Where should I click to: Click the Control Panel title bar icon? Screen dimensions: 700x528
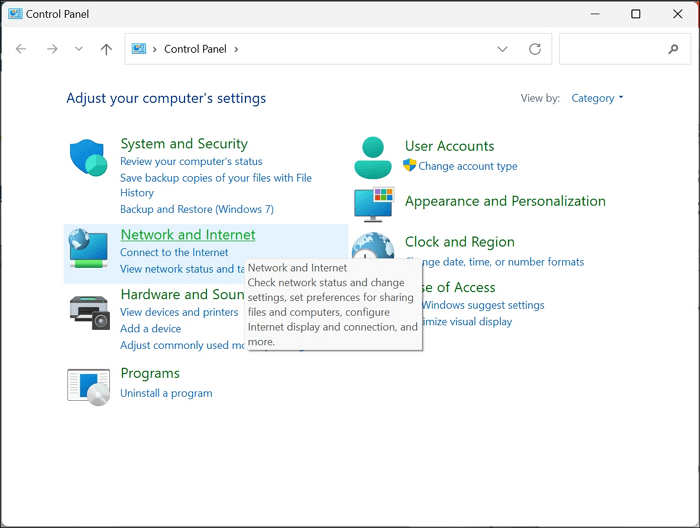[x=15, y=14]
